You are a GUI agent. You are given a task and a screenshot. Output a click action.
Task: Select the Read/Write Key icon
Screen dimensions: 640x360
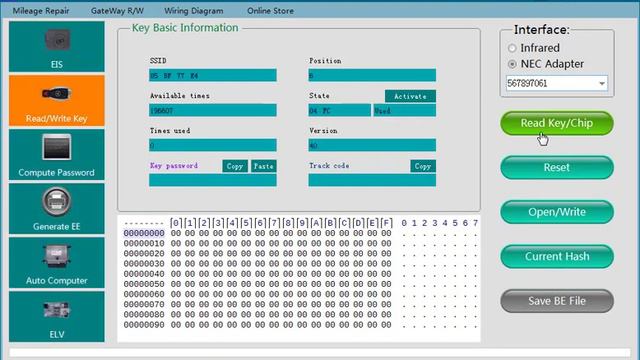click(x=57, y=100)
